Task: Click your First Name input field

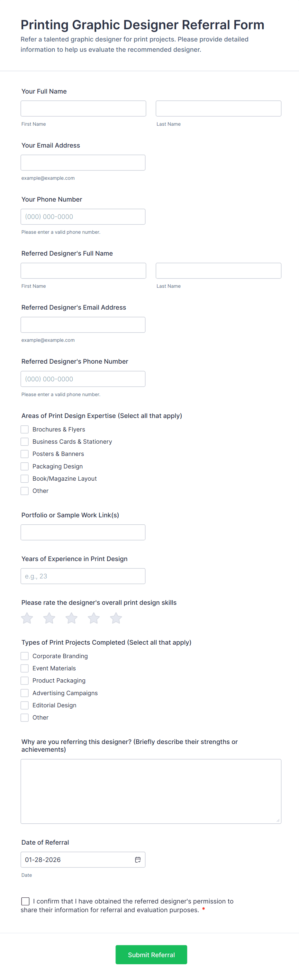Action: point(83,108)
